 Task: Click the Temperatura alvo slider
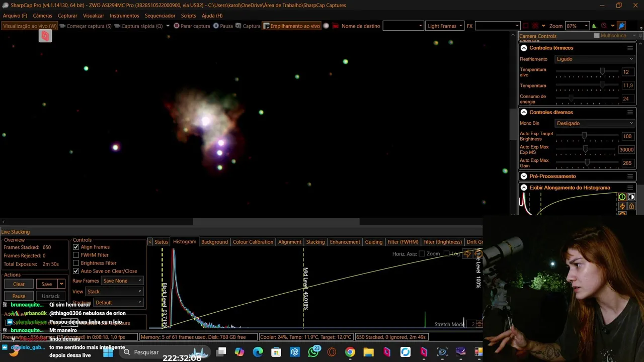(x=587, y=72)
